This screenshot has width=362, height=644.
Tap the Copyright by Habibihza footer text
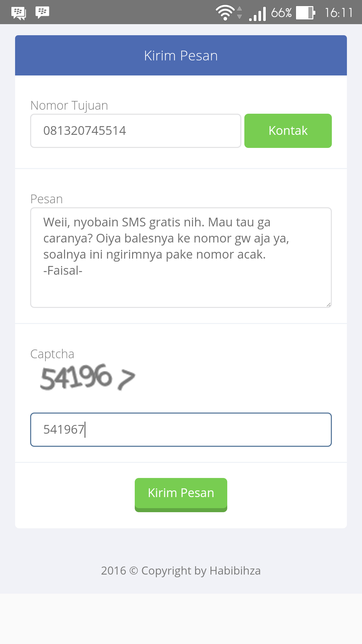[x=181, y=571]
